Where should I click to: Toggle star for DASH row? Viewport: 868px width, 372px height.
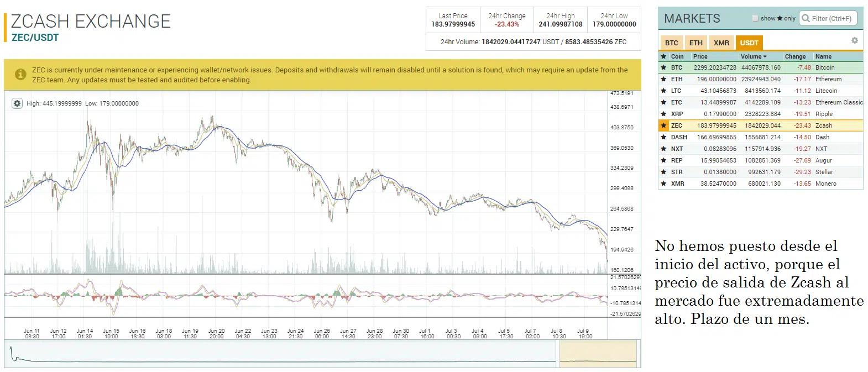[x=663, y=137]
